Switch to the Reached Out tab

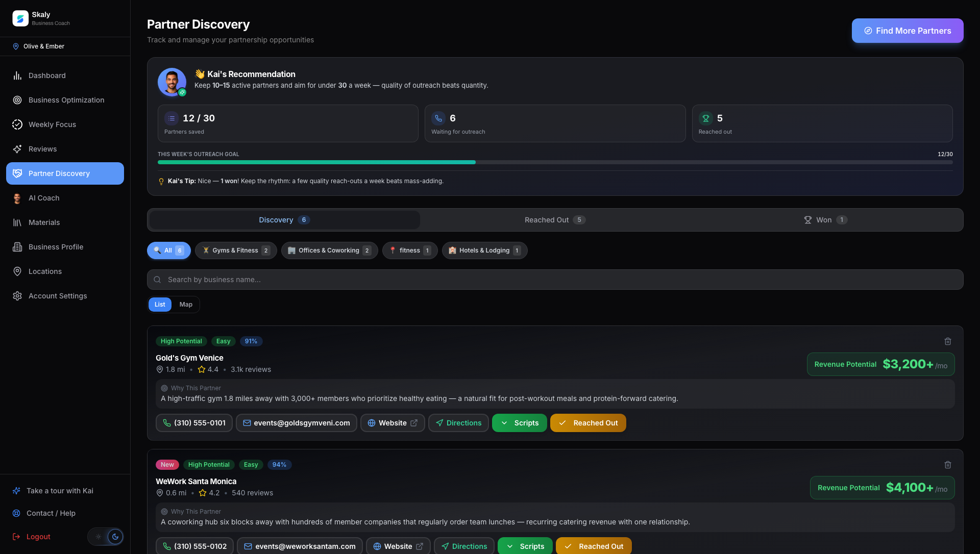coord(555,220)
